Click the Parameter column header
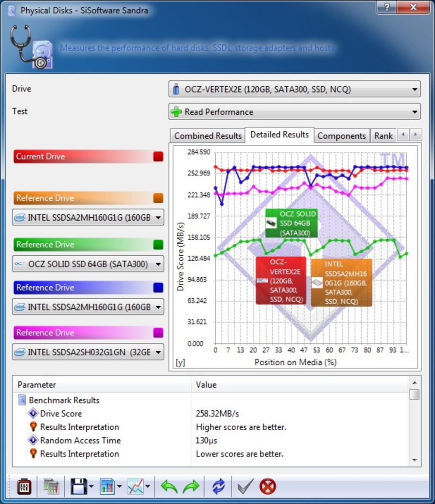Image resolution: width=435 pixels, height=504 pixels. 102,385
